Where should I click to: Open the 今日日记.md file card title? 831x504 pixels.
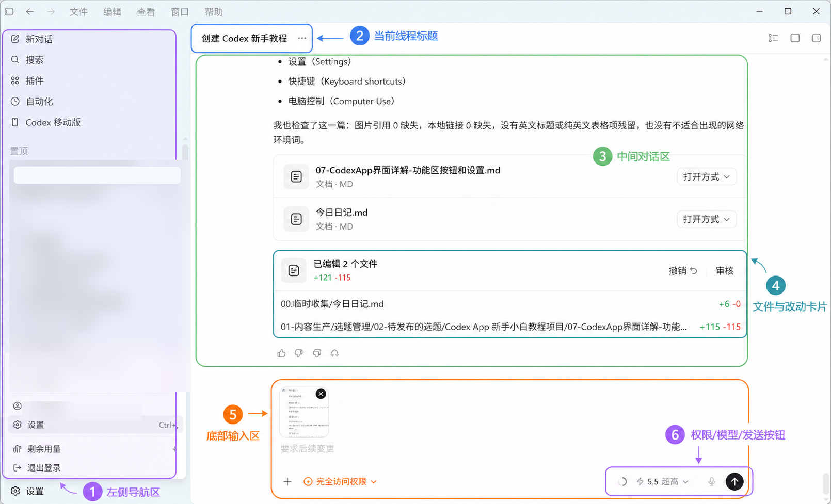pos(342,213)
